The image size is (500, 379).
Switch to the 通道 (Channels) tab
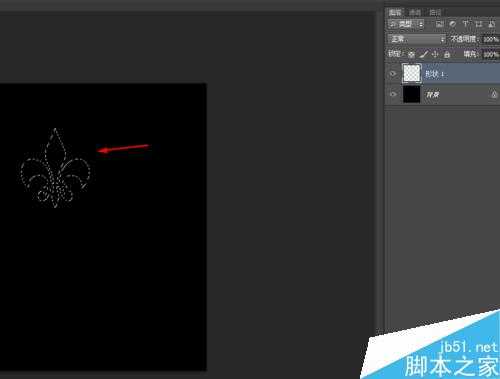click(x=415, y=13)
